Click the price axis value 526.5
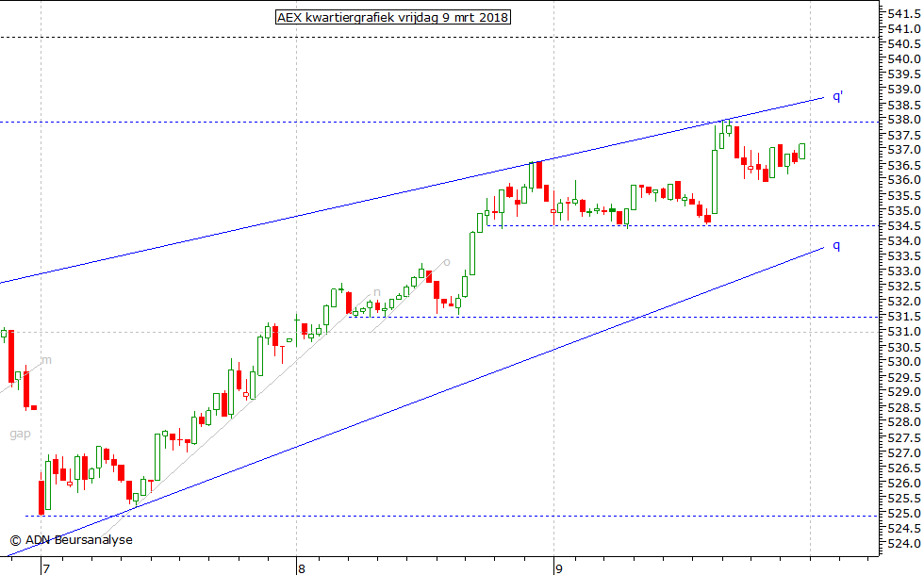This screenshot has height=575, width=924. pos(904,468)
